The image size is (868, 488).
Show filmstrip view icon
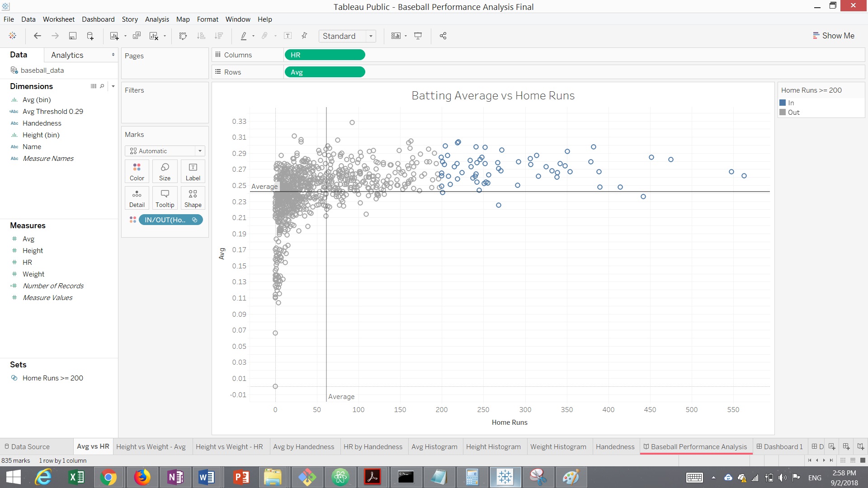(x=853, y=460)
